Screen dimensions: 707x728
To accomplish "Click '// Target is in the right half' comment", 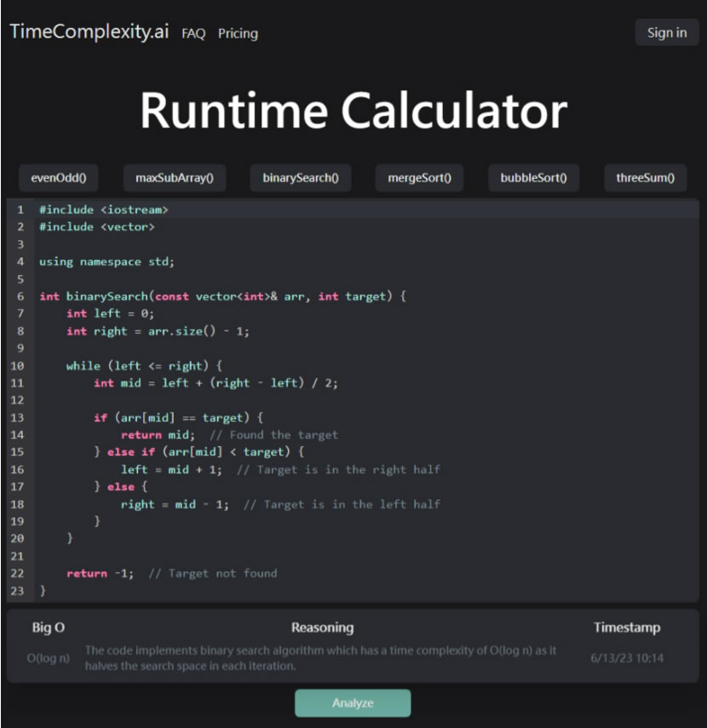I will (339, 470).
